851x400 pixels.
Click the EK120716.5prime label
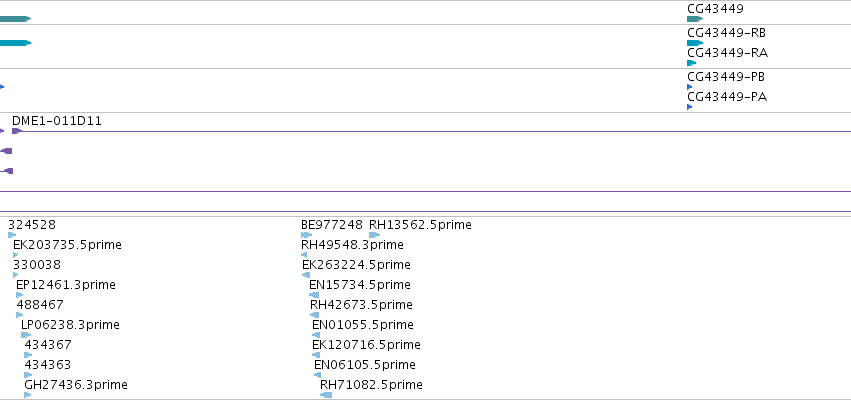point(366,345)
